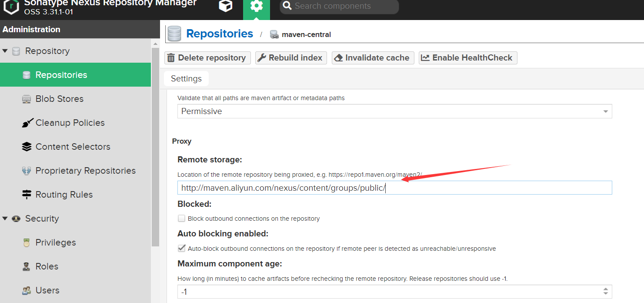Click the Blob Stores icon
The height and width of the screenshot is (303, 644).
tap(27, 99)
